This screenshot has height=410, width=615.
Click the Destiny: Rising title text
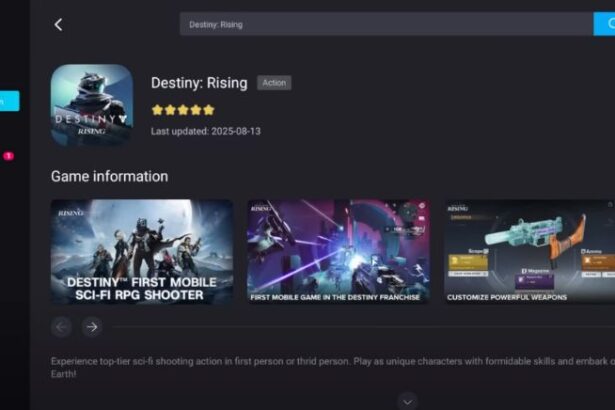tap(199, 83)
